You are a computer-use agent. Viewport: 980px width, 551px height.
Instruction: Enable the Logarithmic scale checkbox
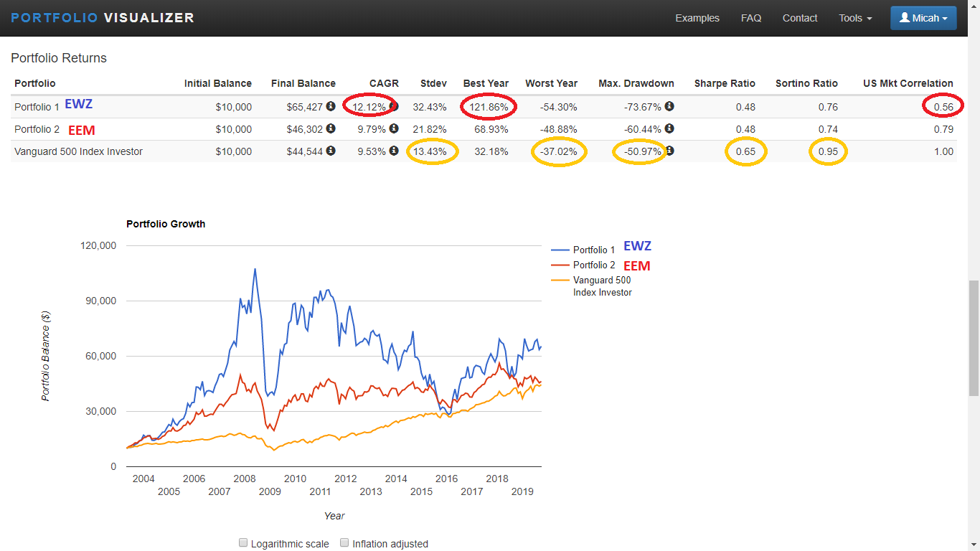[x=243, y=543]
